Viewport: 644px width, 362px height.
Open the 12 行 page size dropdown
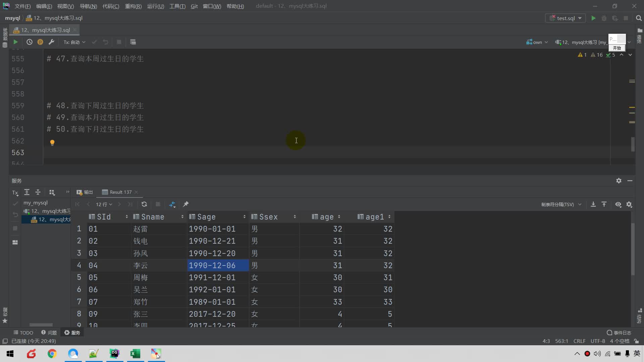[x=104, y=204]
